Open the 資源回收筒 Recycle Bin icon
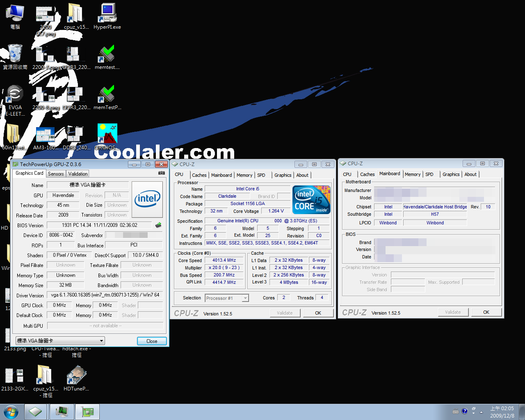 coord(15,57)
